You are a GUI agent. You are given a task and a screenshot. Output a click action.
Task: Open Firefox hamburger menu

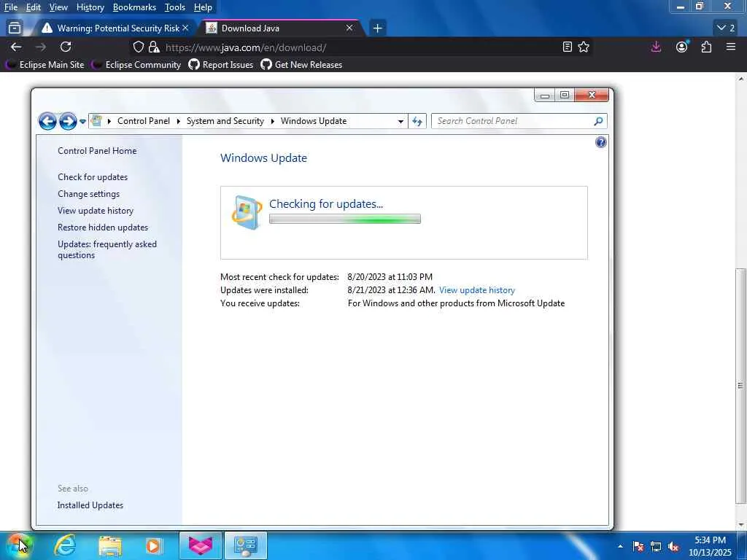point(731,47)
